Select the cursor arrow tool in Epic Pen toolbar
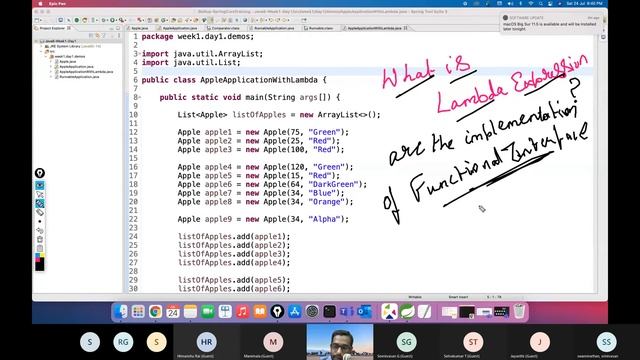 point(40,195)
